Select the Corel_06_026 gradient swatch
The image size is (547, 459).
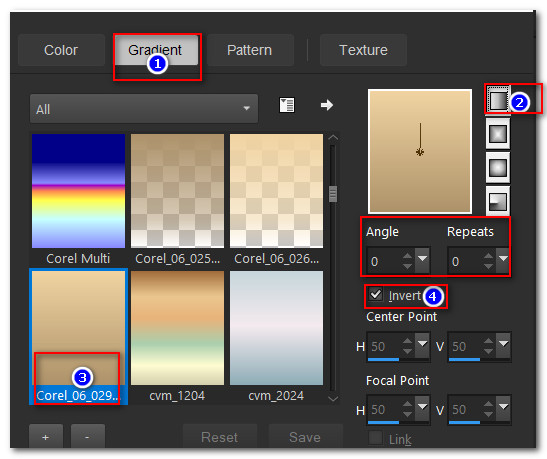pos(276,191)
